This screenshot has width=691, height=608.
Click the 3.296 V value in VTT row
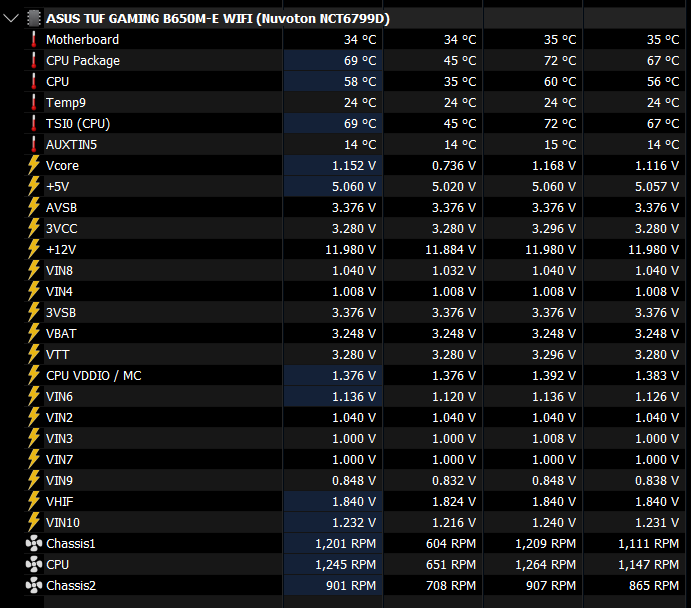click(x=554, y=354)
